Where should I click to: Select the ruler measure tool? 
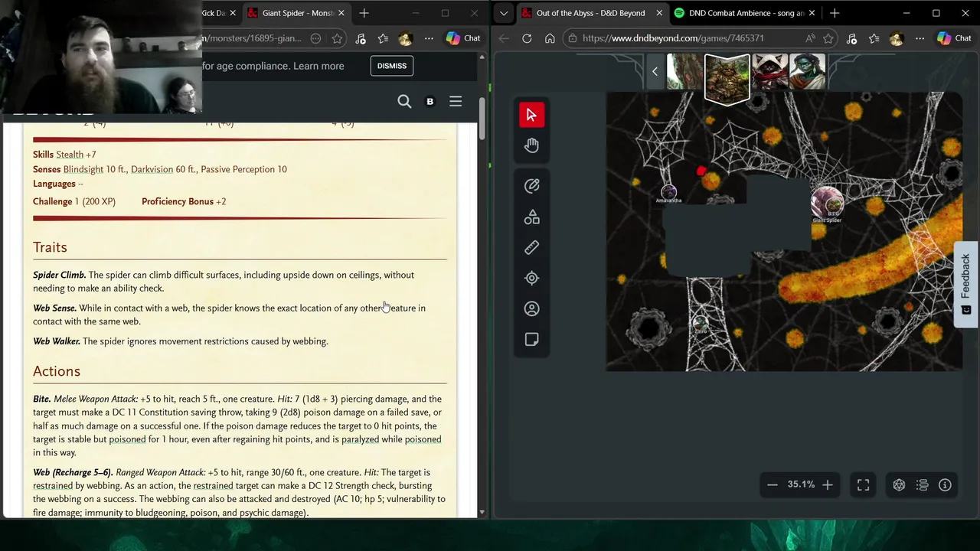(x=531, y=247)
